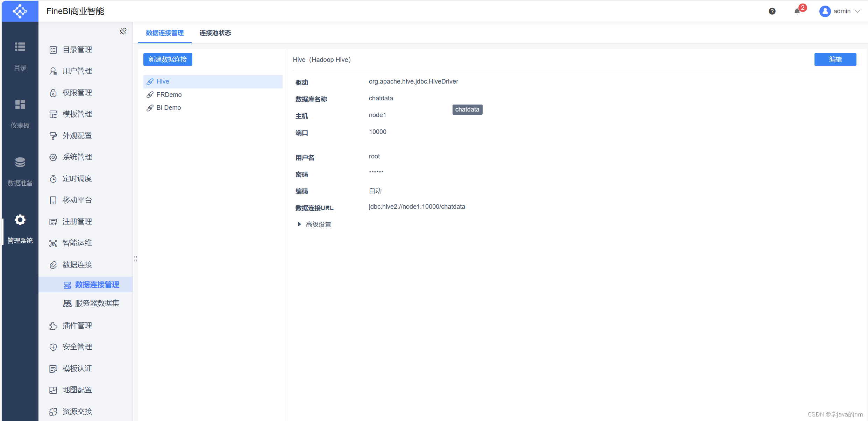The height and width of the screenshot is (421, 868).
Task: Click the port value 10000
Action: tap(378, 132)
